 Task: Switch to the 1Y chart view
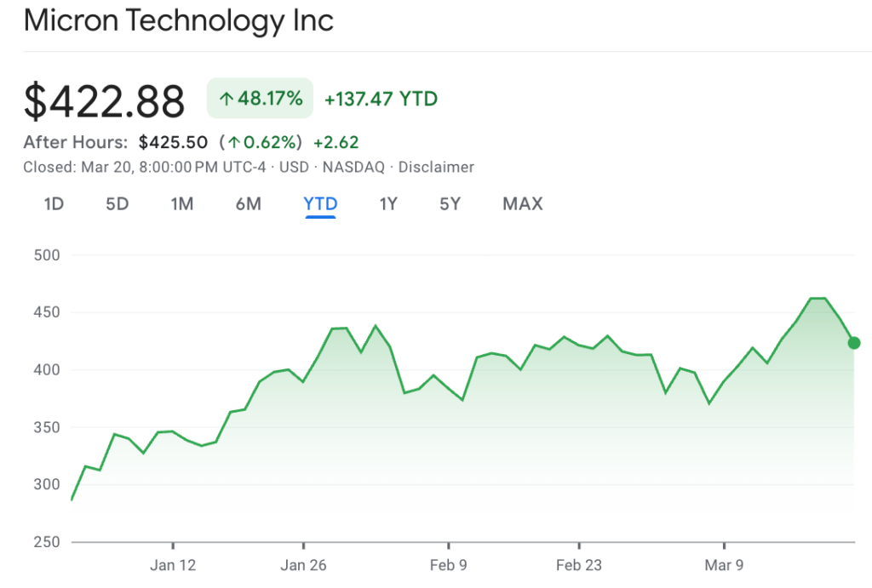click(x=388, y=204)
